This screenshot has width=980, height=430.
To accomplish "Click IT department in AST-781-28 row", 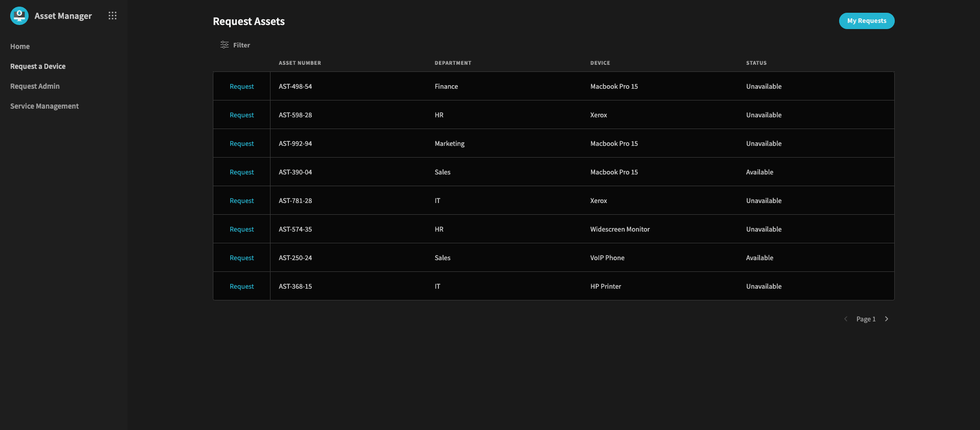I will pyautogui.click(x=437, y=200).
